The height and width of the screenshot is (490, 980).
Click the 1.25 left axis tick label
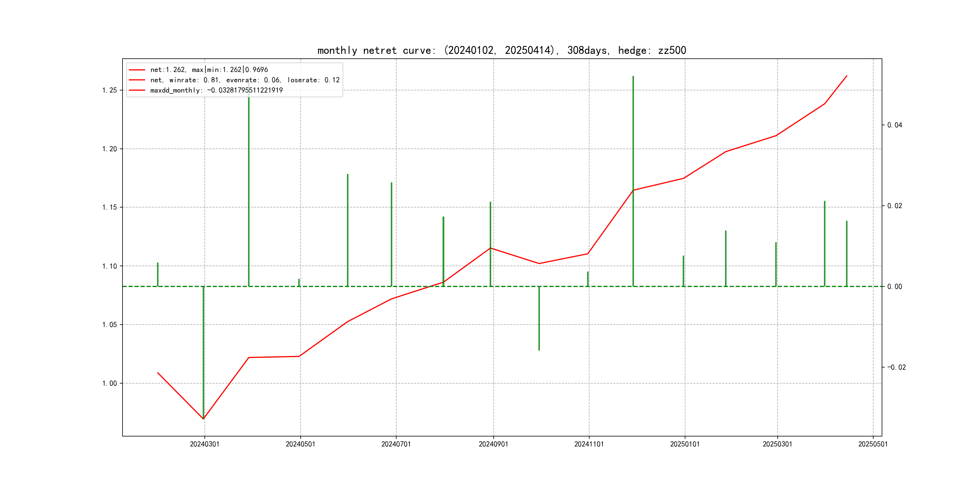109,90
